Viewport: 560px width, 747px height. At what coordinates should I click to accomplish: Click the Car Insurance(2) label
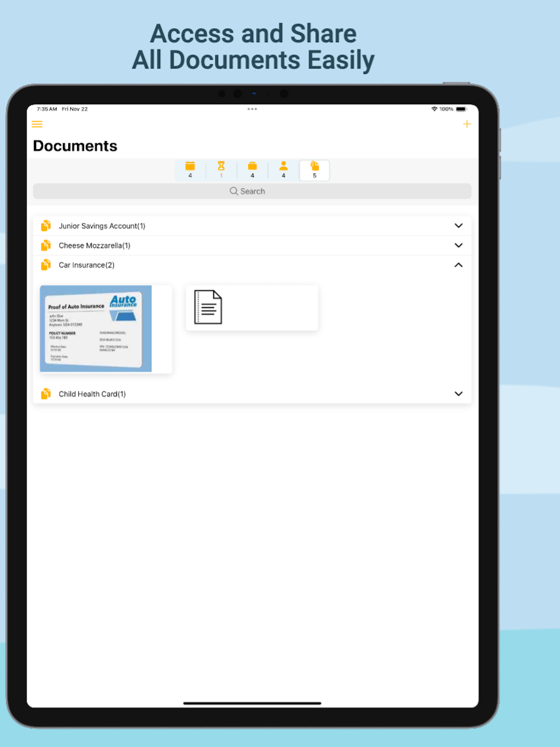click(87, 265)
